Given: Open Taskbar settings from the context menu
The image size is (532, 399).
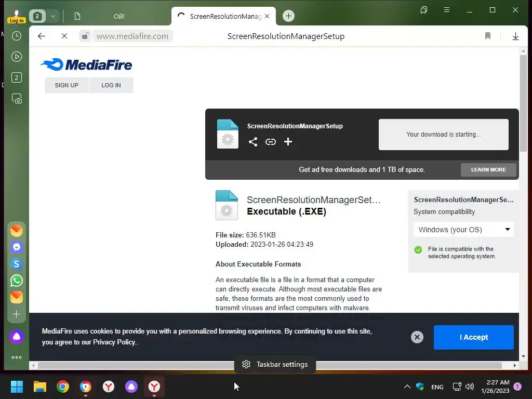Looking at the screenshot, I should click(x=275, y=364).
